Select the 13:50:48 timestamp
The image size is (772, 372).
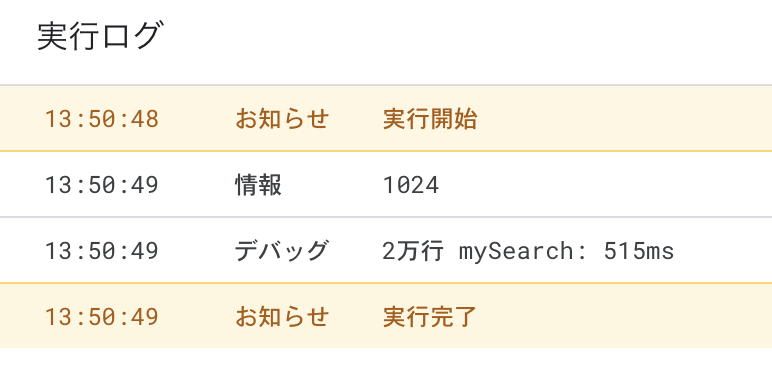click(x=102, y=119)
